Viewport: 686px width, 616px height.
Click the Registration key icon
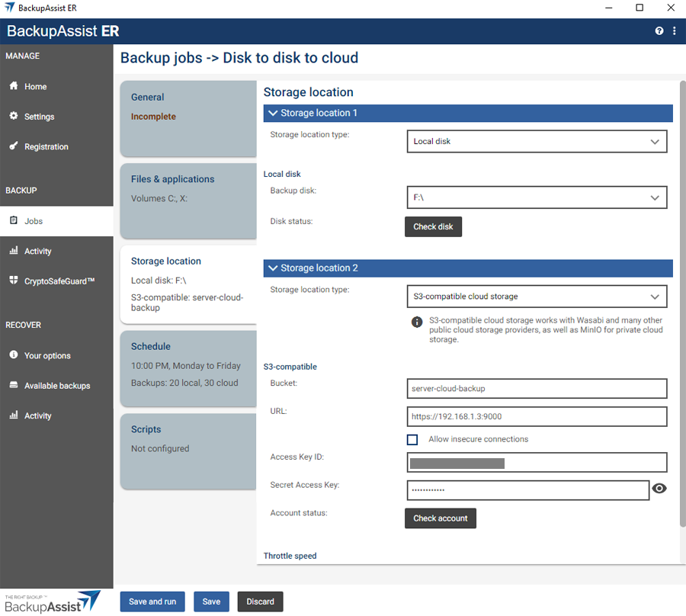pyautogui.click(x=14, y=146)
